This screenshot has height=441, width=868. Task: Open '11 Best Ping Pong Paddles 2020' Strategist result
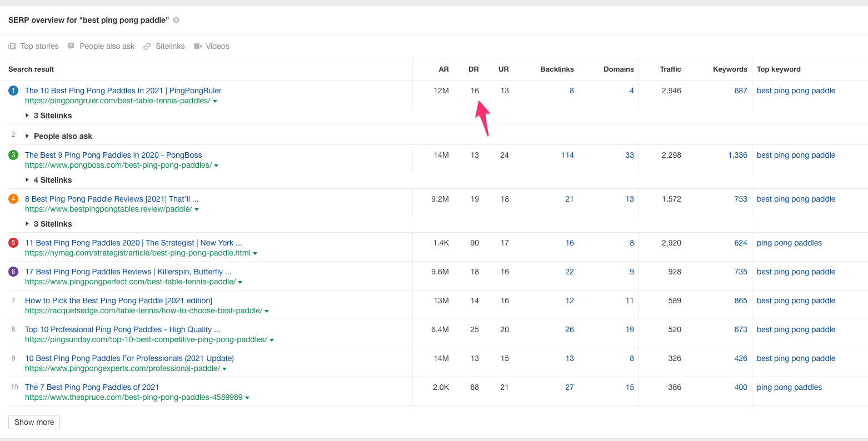pyautogui.click(x=133, y=243)
